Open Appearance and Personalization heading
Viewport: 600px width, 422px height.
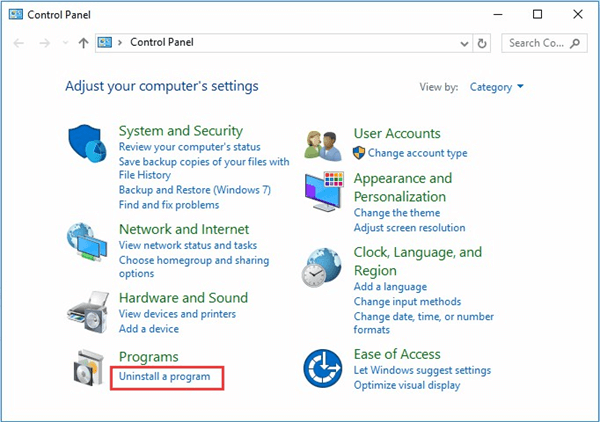pos(403,187)
